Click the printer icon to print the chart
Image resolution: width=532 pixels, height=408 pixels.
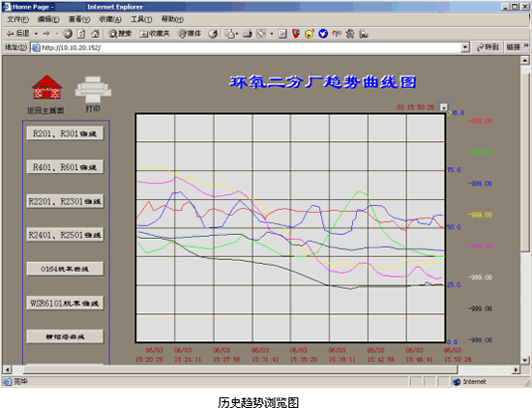tap(93, 89)
